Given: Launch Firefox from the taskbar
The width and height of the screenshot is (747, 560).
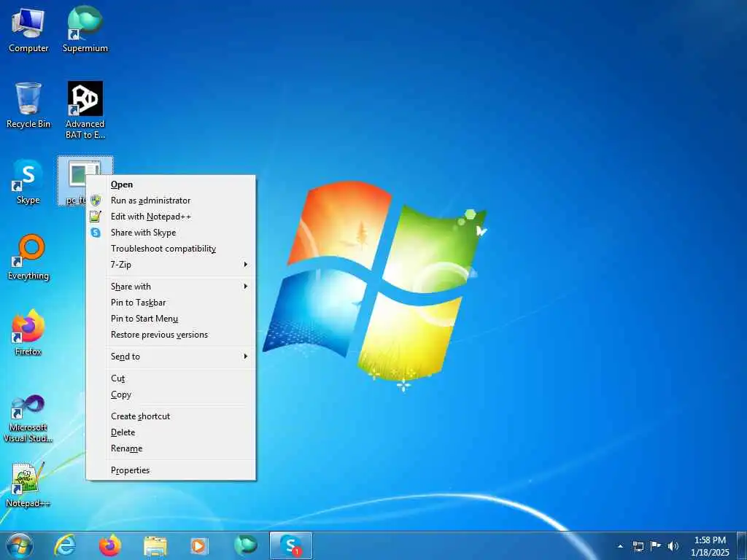Looking at the screenshot, I should pos(110,545).
